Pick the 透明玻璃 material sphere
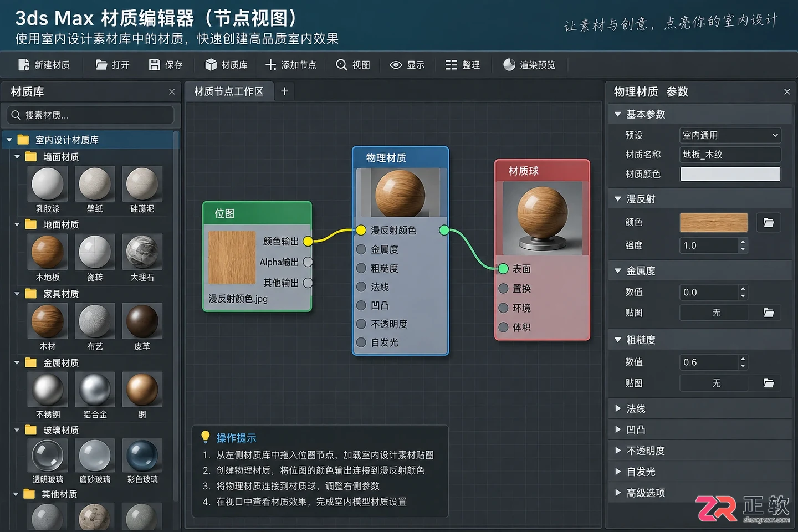The width and height of the screenshot is (798, 532). (x=48, y=456)
